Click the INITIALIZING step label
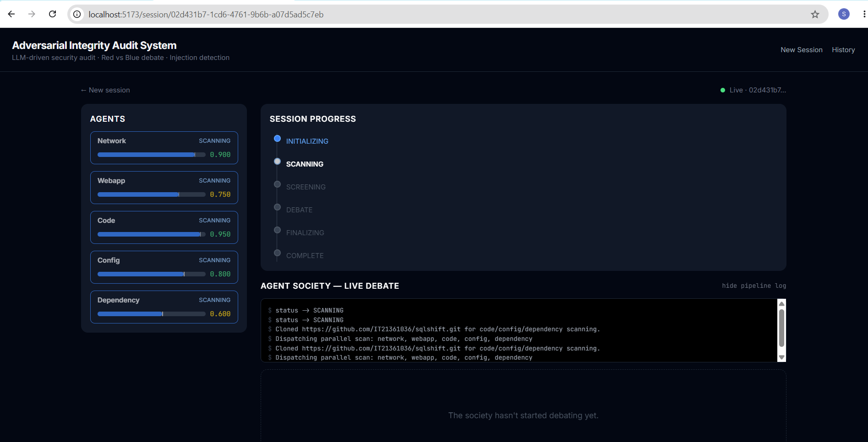 [x=307, y=141]
